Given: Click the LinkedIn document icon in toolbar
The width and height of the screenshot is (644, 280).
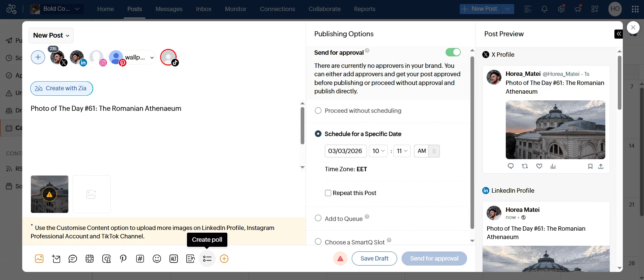Looking at the screenshot, I should pos(190,259).
